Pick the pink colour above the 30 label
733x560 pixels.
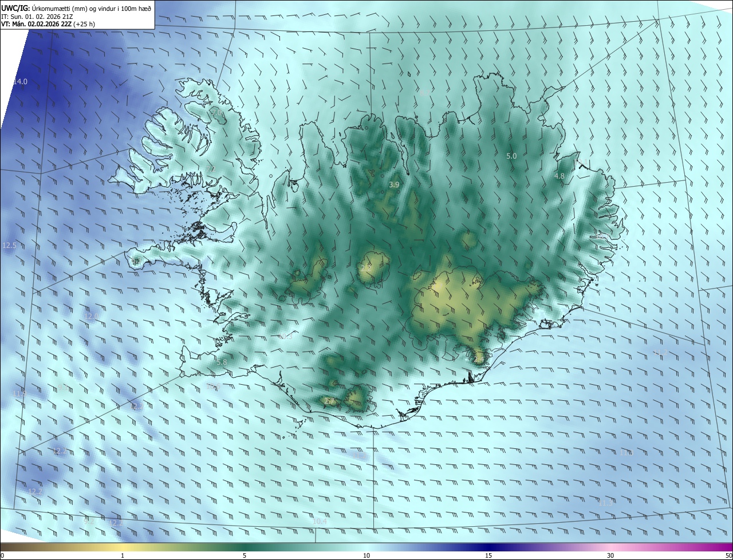[x=610, y=547]
